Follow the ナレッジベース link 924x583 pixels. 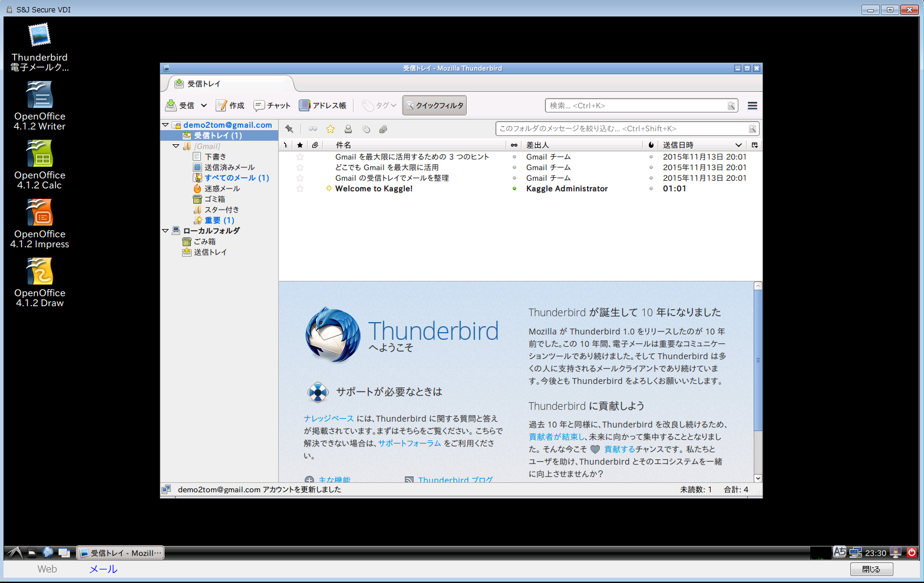tap(329, 418)
